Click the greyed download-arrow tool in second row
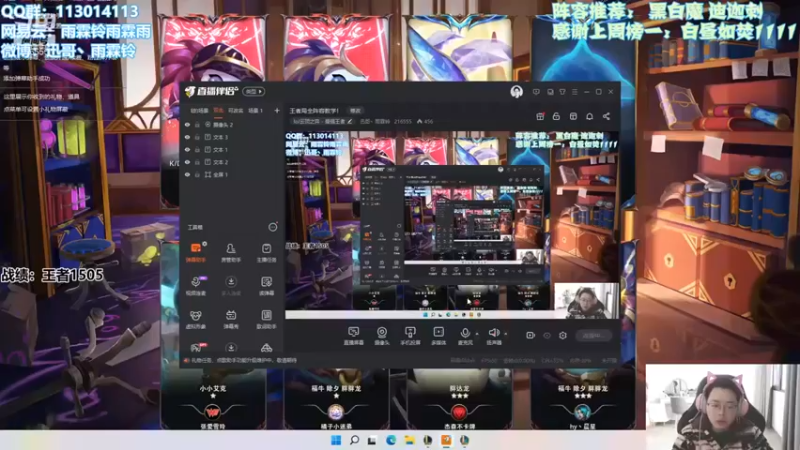Viewport: 800px width, 450px height. [x=231, y=286]
